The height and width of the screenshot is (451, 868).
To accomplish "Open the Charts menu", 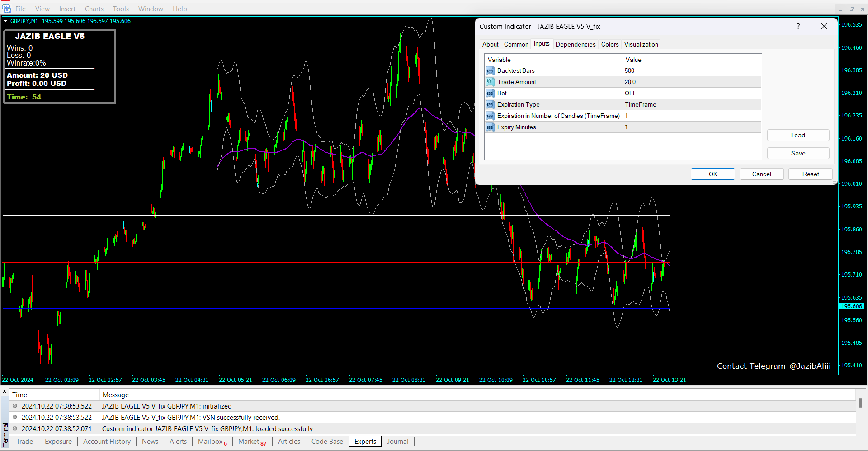I will coord(94,9).
